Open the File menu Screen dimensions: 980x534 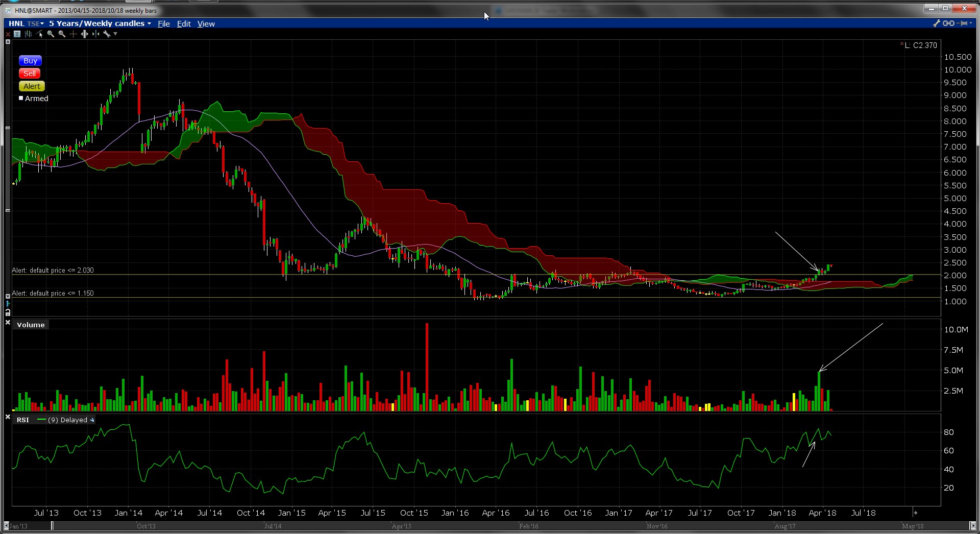tap(163, 24)
